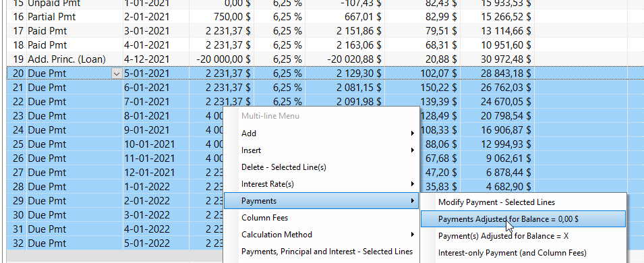The image size is (644, 263).
Task: Select the Payments menu entry
Action: (x=321, y=200)
